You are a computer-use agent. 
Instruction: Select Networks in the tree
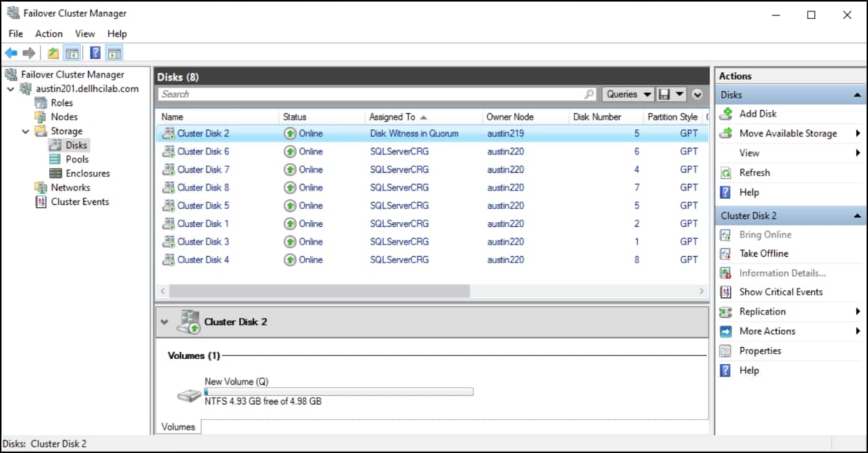point(70,188)
